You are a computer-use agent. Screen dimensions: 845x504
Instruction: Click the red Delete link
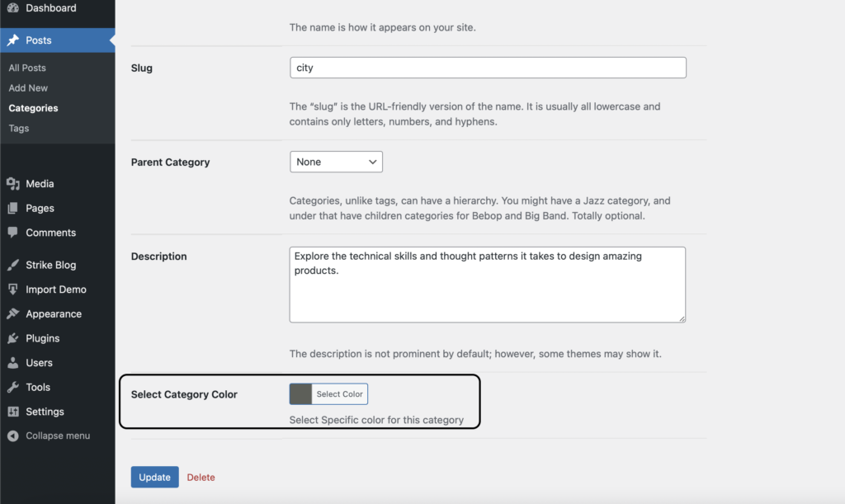[x=201, y=477]
